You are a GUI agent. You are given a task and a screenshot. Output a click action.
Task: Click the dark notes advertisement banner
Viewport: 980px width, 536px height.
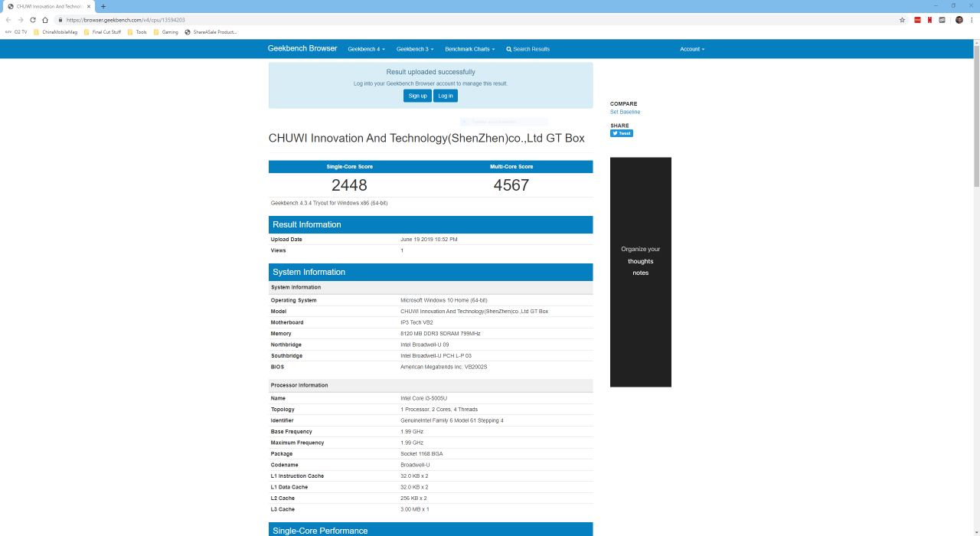click(x=641, y=272)
